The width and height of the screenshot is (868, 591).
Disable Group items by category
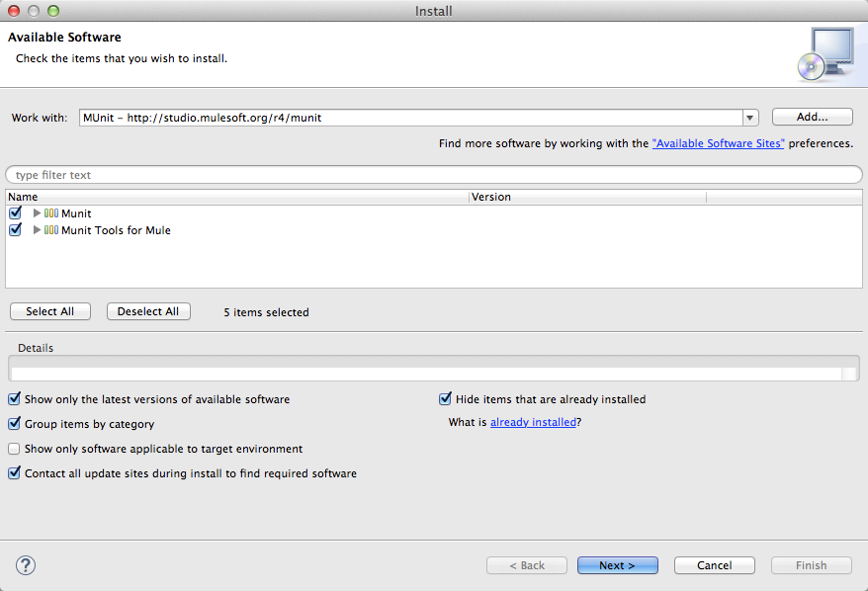point(14,424)
